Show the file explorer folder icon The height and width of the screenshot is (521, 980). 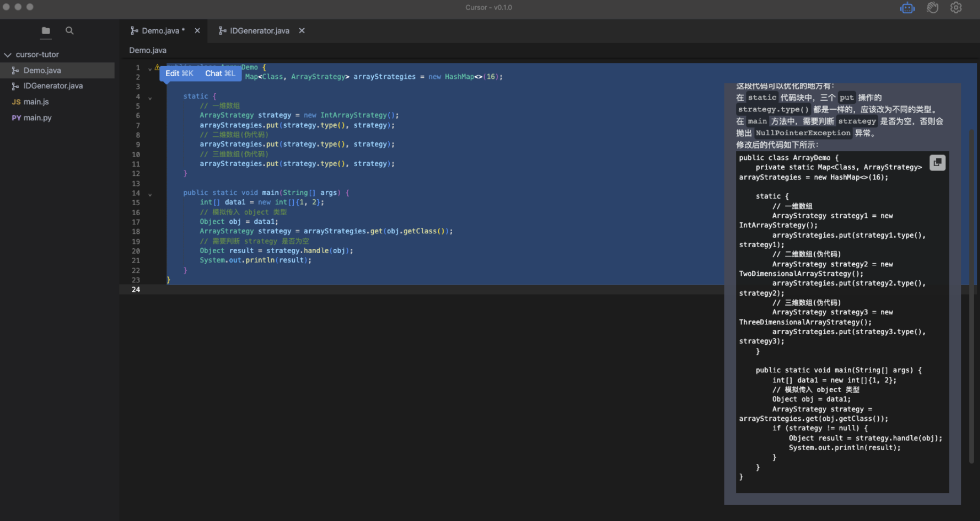coord(46,31)
